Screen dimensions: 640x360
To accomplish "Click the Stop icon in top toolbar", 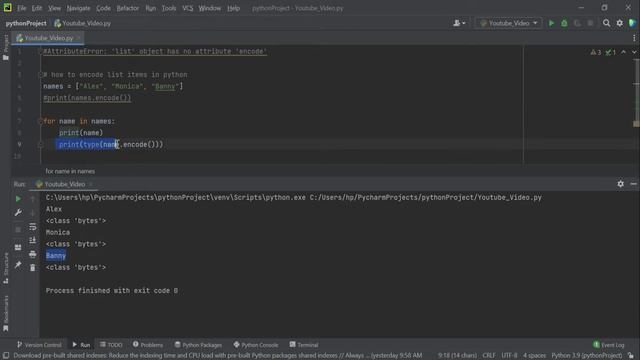I will click(590, 23).
